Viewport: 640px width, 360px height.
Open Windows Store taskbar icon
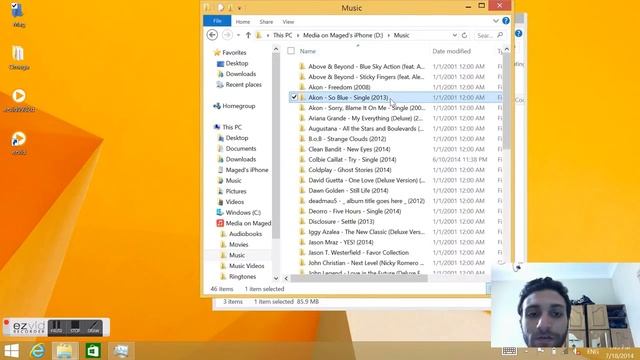coord(93,351)
